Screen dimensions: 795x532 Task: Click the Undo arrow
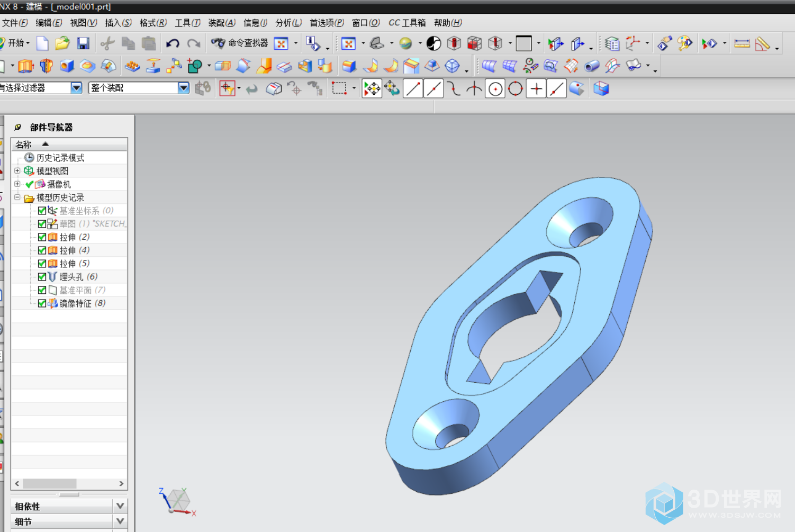pyautogui.click(x=173, y=43)
